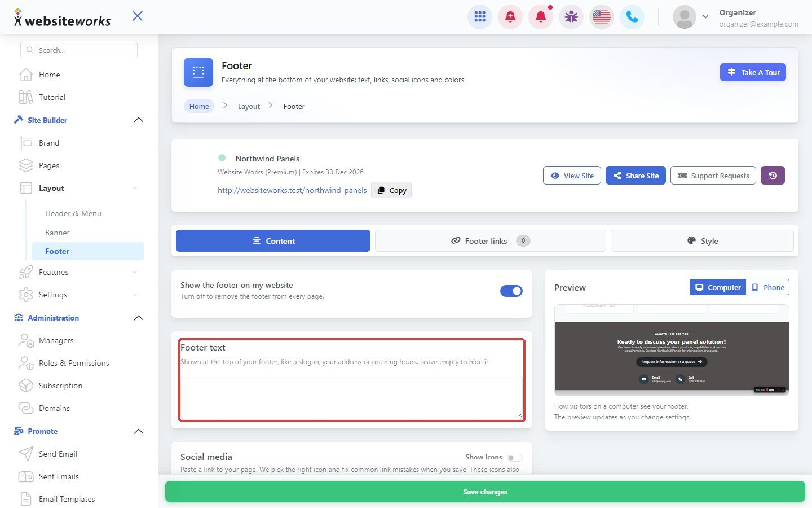Screen dimensions: 812x508
Task: Close the sidebar with the X icon
Action: click(x=138, y=16)
